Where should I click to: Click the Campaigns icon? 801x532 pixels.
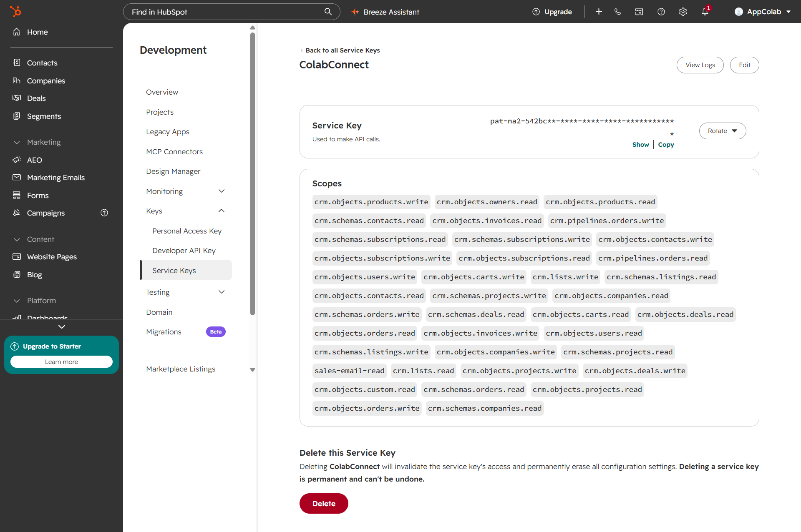(x=17, y=213)
